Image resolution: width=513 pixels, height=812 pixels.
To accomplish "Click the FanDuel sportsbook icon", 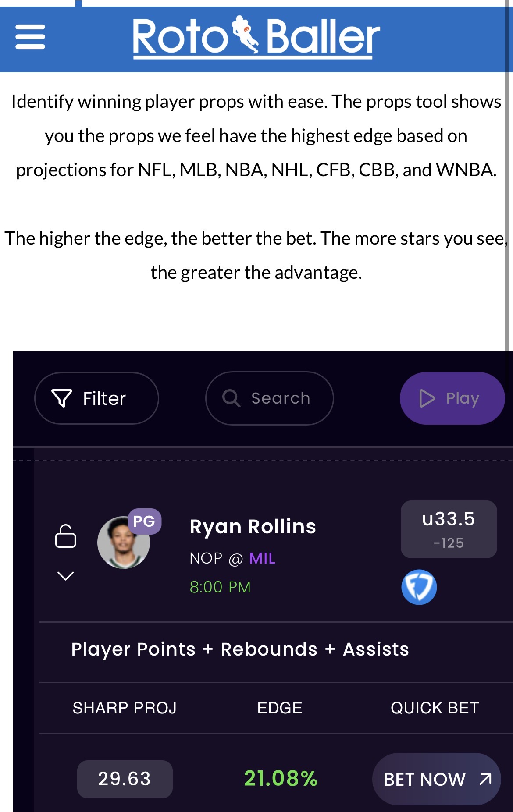I will (x=419, y=587).
